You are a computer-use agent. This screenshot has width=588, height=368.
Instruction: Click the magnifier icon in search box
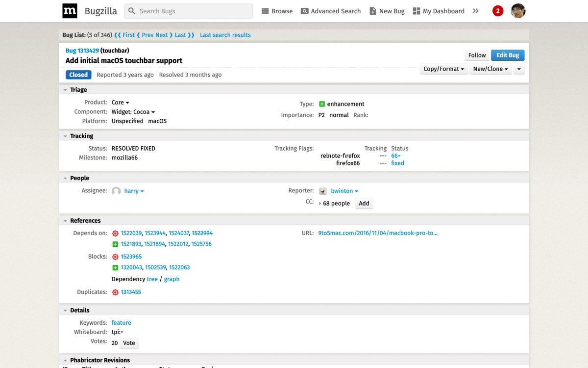coord(132,11)
